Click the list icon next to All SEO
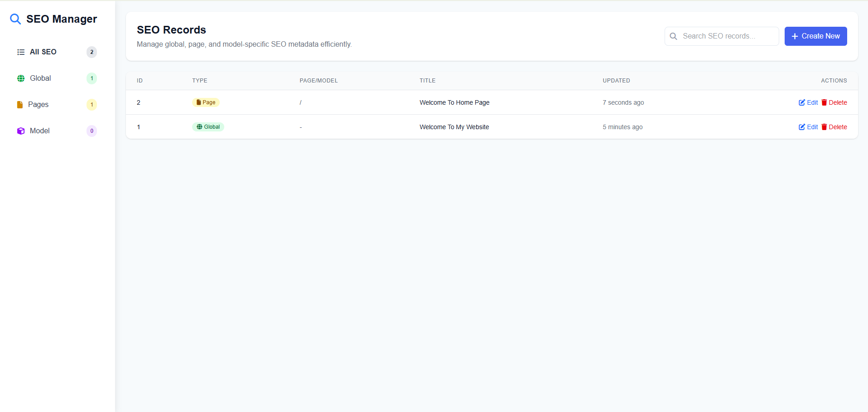 pos(20,52)
